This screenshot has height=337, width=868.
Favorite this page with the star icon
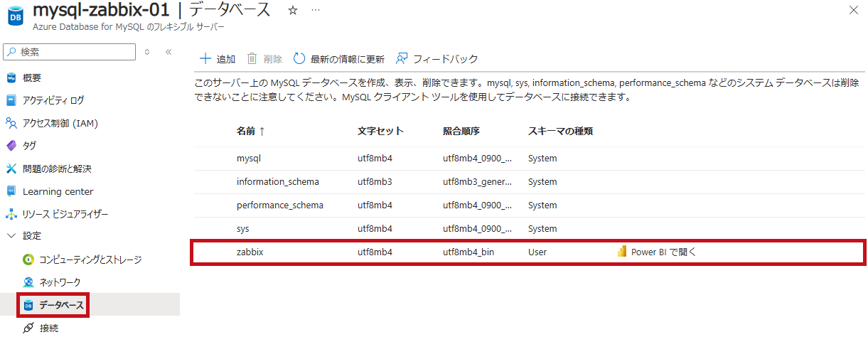pos(292,11)
